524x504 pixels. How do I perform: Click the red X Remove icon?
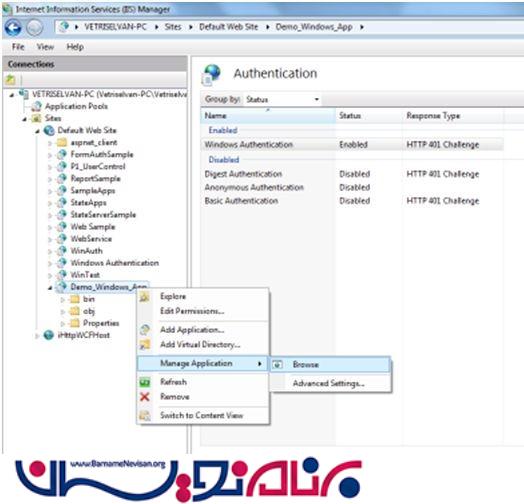click(x=145, y=397)
